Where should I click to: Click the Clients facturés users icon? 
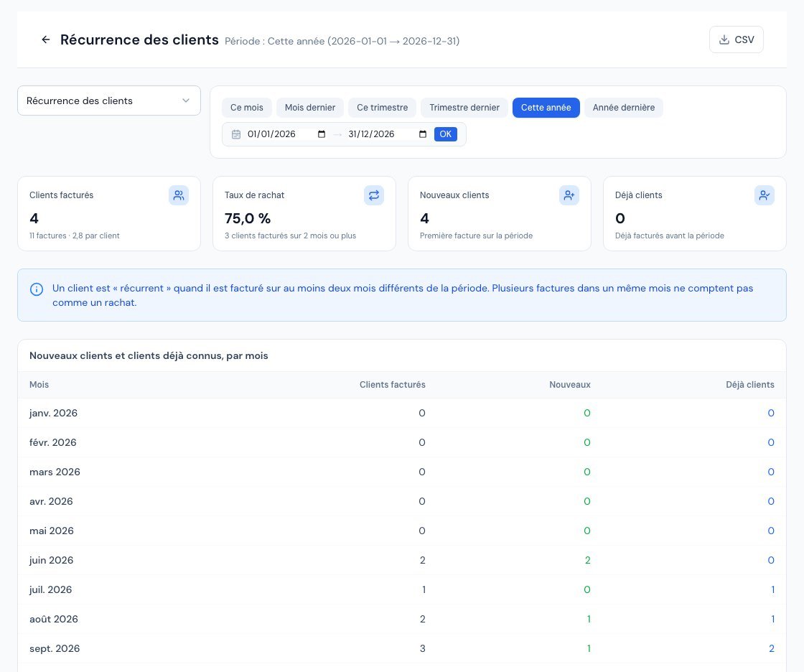click(x=179, y=195)
